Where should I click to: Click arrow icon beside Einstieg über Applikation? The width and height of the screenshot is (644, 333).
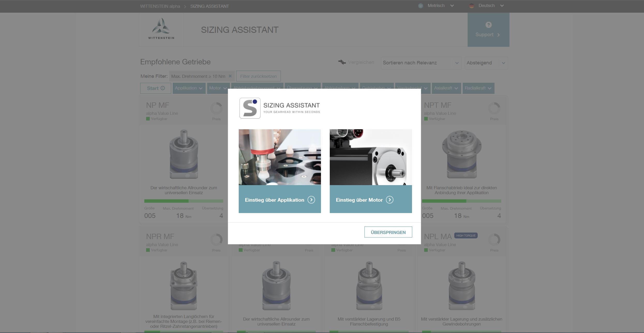[311, 200]
